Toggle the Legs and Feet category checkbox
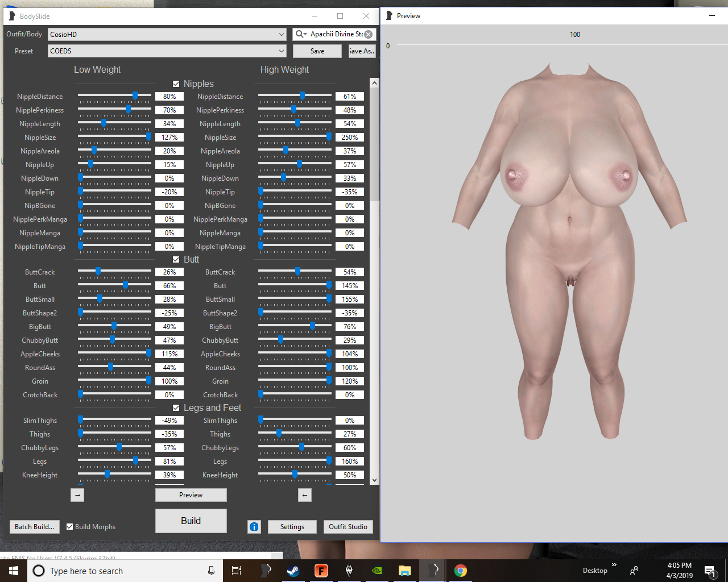 [x=176, y=408]
